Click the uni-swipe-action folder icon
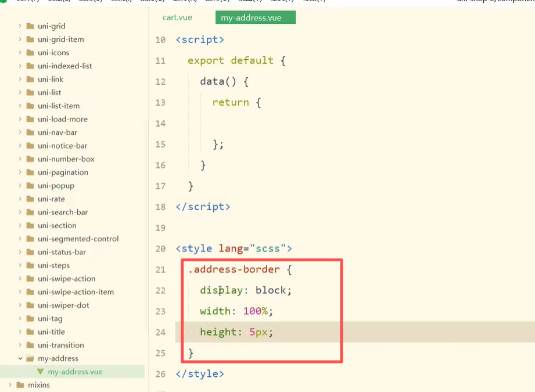This screenshot has height=392, width=535. point(30,279)
